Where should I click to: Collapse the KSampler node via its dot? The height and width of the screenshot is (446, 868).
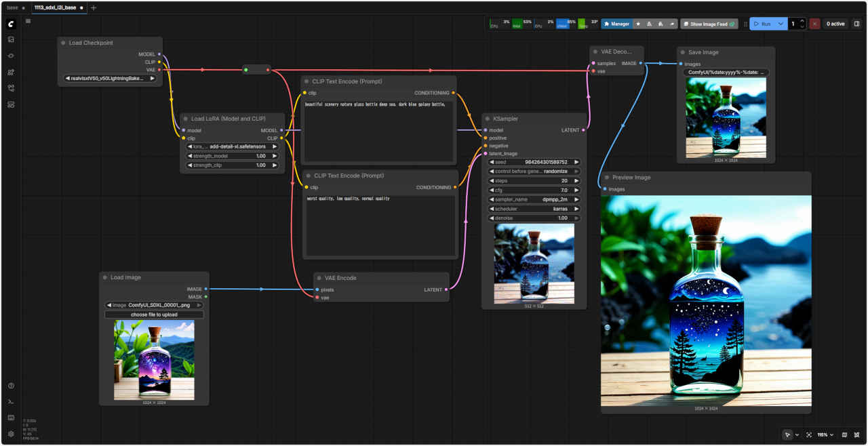coord(488,119)
